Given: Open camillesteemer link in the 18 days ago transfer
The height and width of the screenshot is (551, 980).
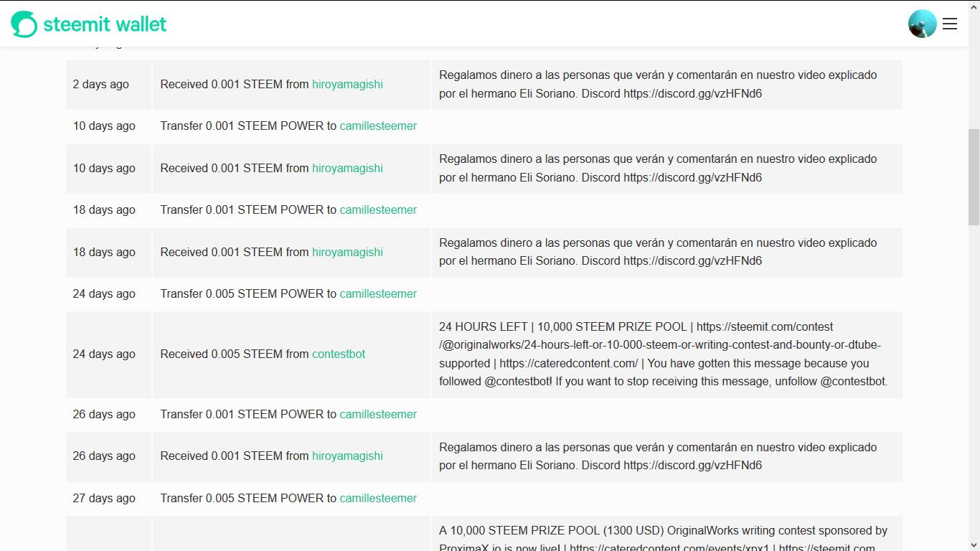Looking at the screenshot, I should click(x=378, y=209).
